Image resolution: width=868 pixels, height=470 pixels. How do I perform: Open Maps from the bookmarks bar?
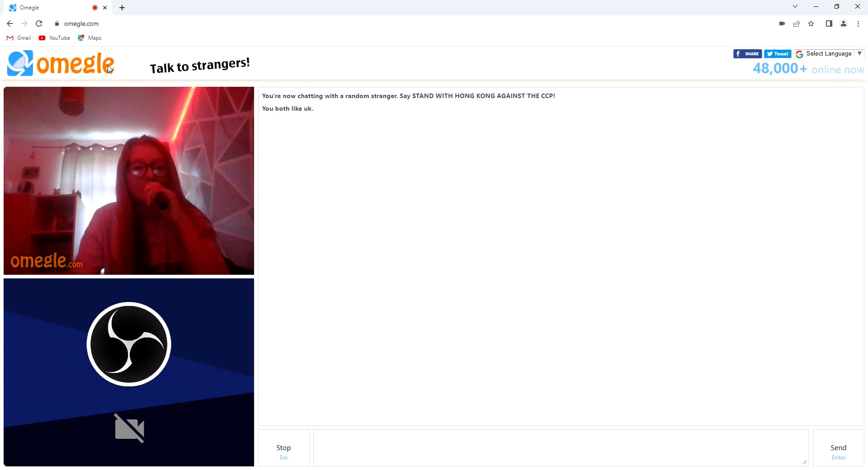(x=89, y=38)
